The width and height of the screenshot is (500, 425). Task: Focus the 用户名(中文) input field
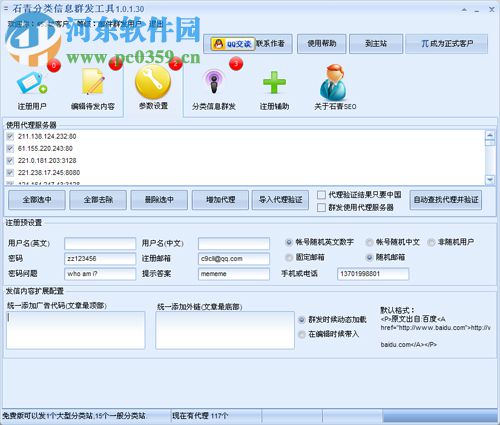point(234,244)
